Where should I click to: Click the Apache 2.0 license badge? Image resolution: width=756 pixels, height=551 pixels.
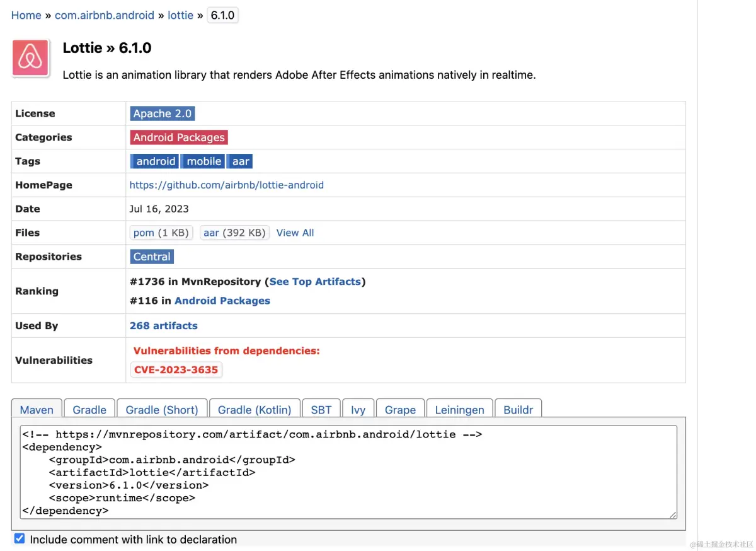(163, 113)
